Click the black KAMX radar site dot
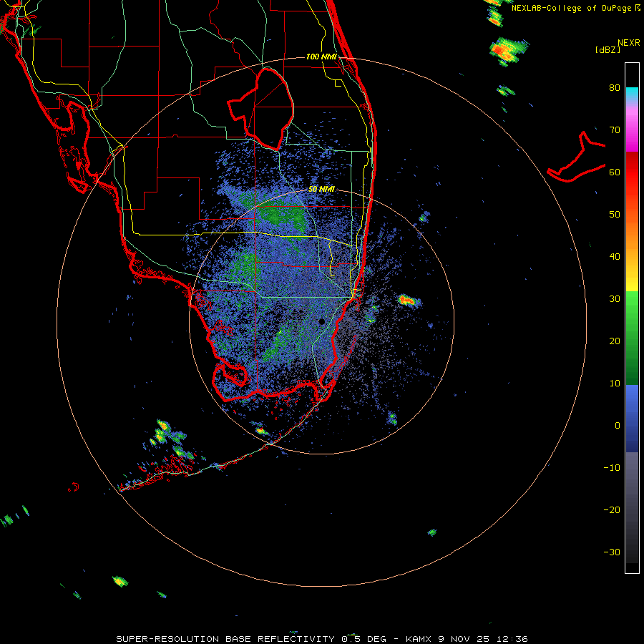Image resolution: width=644 pixels, height=644 pixels. tap(321, 321)
